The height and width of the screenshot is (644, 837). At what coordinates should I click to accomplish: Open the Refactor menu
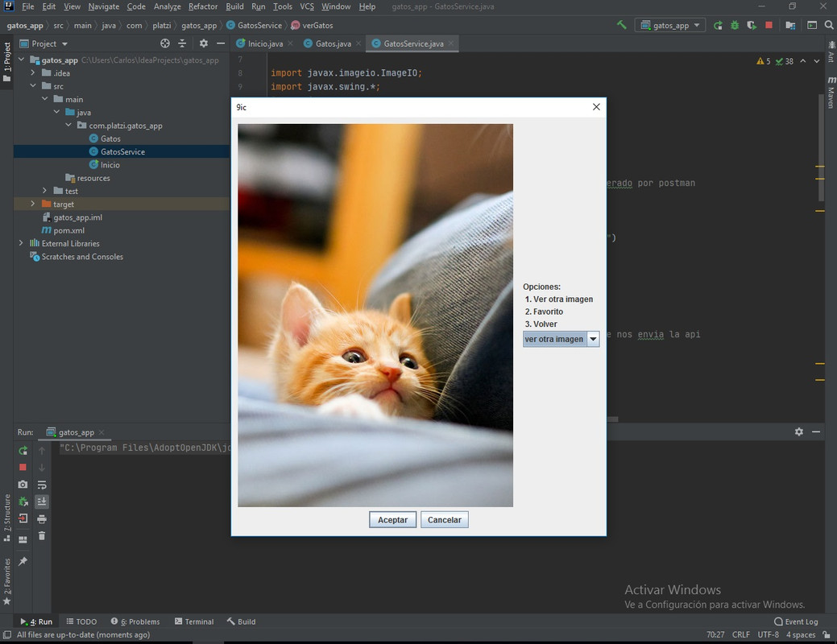pos(203,6)
